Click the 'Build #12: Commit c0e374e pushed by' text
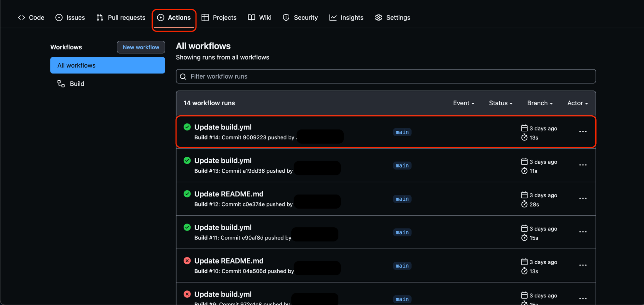This screenshot has width=644, height=305. click(243, 204)
